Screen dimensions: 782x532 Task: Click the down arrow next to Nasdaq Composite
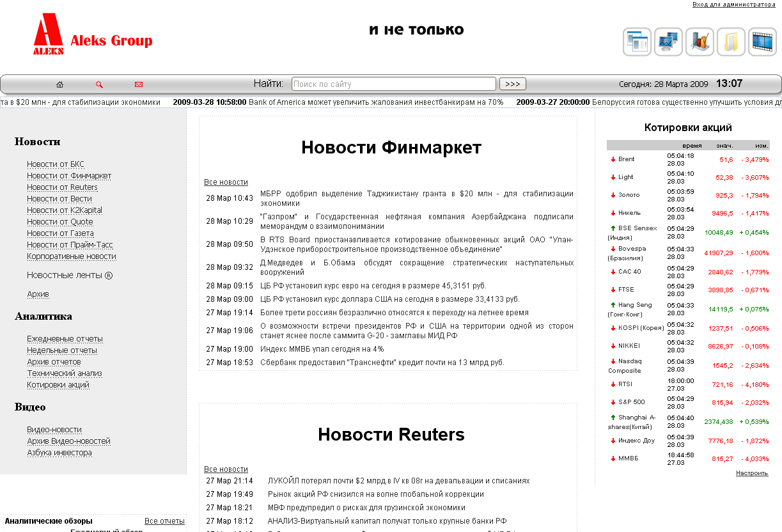click(x=613, y=361)
